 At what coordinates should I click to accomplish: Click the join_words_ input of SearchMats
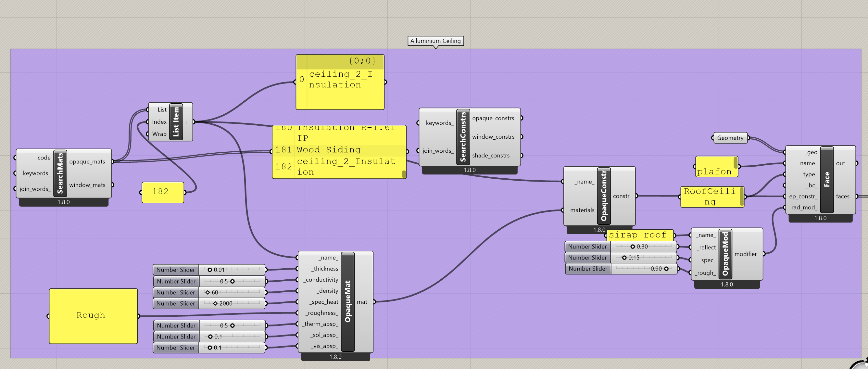tap(35, 189)
